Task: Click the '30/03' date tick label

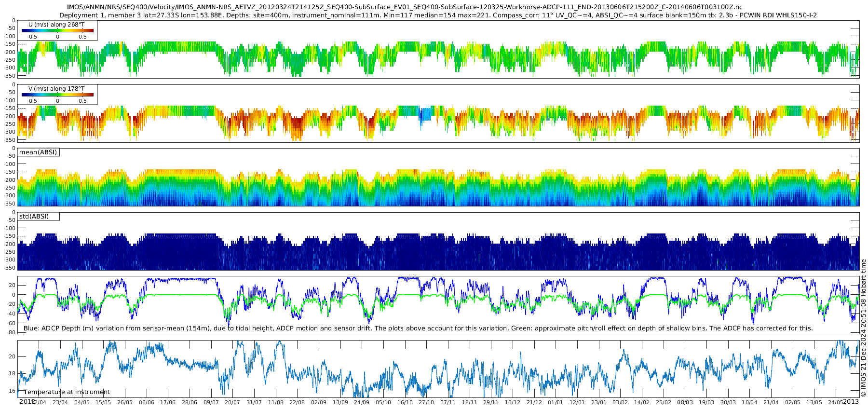Action: point(728,402)
